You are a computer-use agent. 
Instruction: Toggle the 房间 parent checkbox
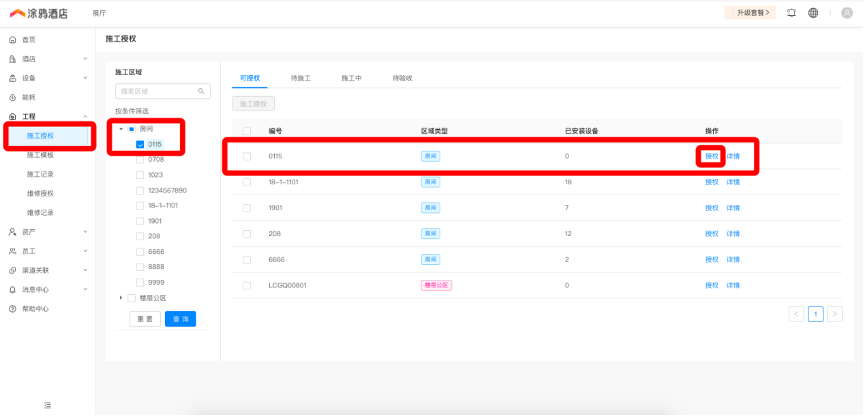click(x=131, y=129)
